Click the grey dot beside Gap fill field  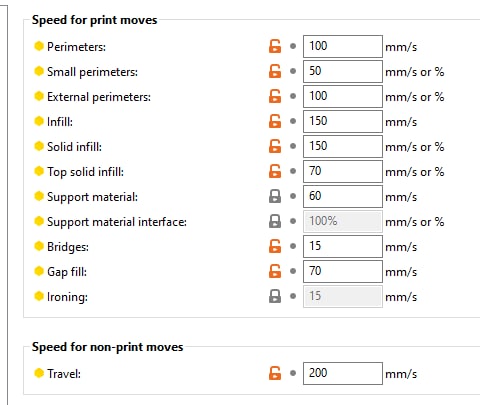click(x=293, y=271)
